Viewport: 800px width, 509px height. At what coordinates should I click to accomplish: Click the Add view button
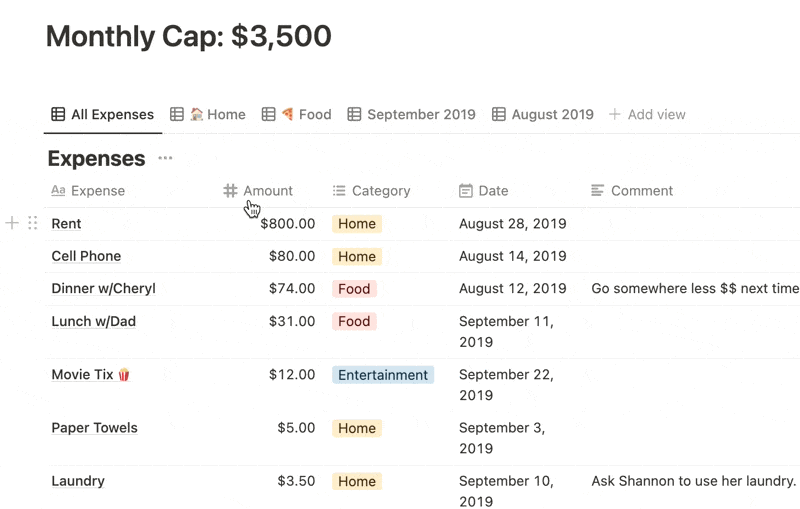point(647,114)
